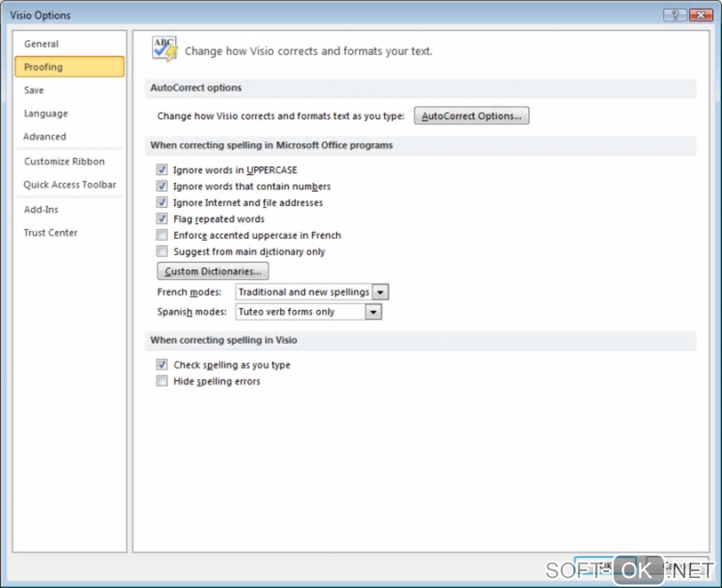This screenshot has height=588, width=722.
Task: Open Spanish modes dropdown arrow
Action: [373, 312]
